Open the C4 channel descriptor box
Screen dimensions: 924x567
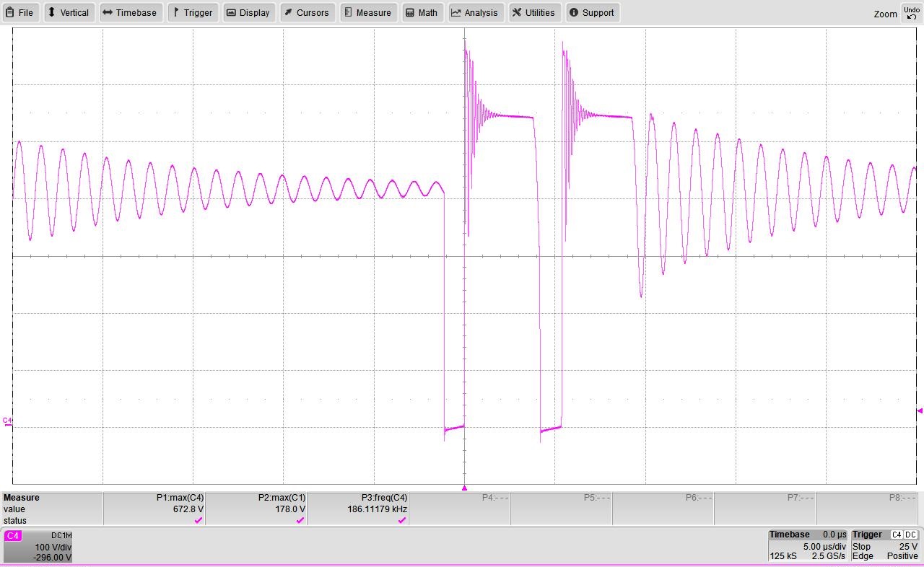[38, 546]
